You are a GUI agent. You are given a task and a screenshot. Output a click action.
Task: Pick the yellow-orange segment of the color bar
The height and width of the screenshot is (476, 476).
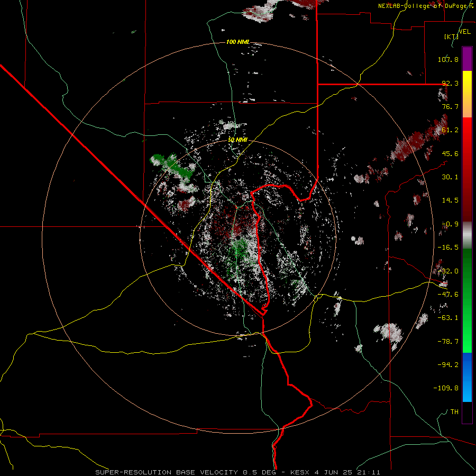click(467, 94)
